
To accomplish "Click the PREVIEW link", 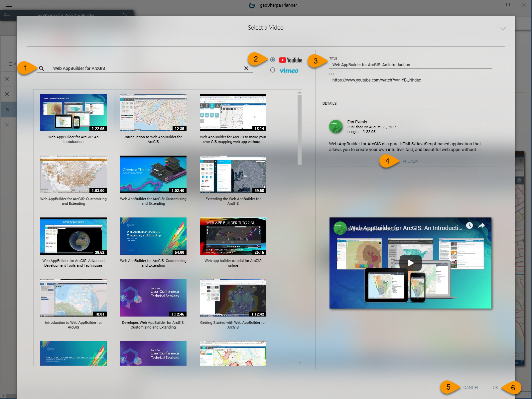I will tap(410, 161).
